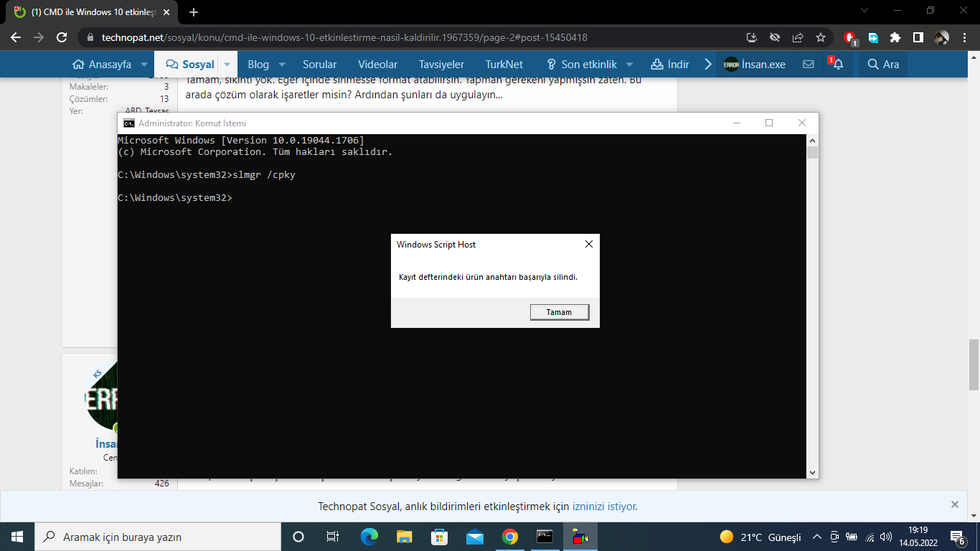Click Tamam in the Windows Script Host dialog

560,312
